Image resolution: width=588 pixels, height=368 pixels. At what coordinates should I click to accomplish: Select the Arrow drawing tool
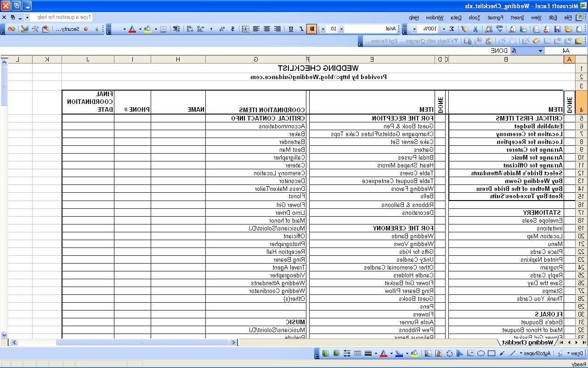pos(502,353)
